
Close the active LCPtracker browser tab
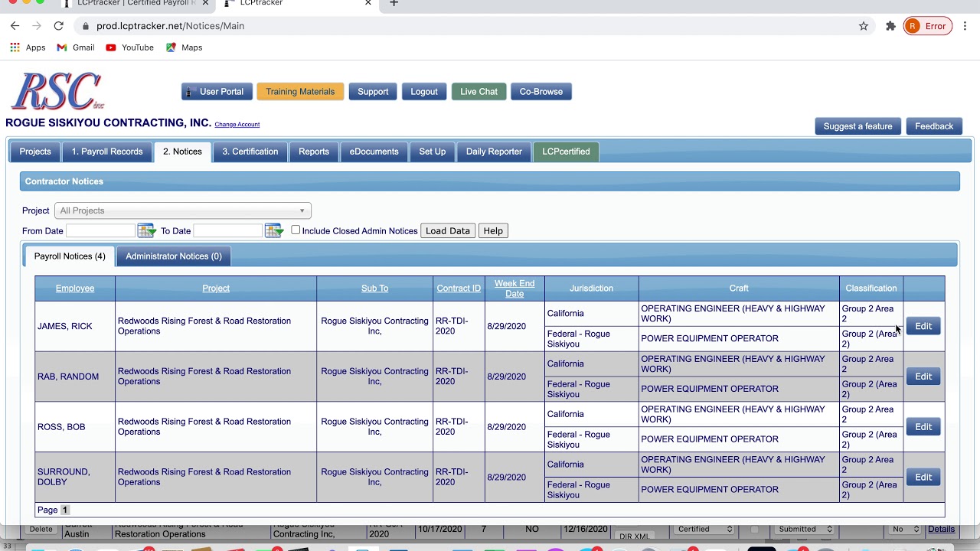click(x=367, y=3)
